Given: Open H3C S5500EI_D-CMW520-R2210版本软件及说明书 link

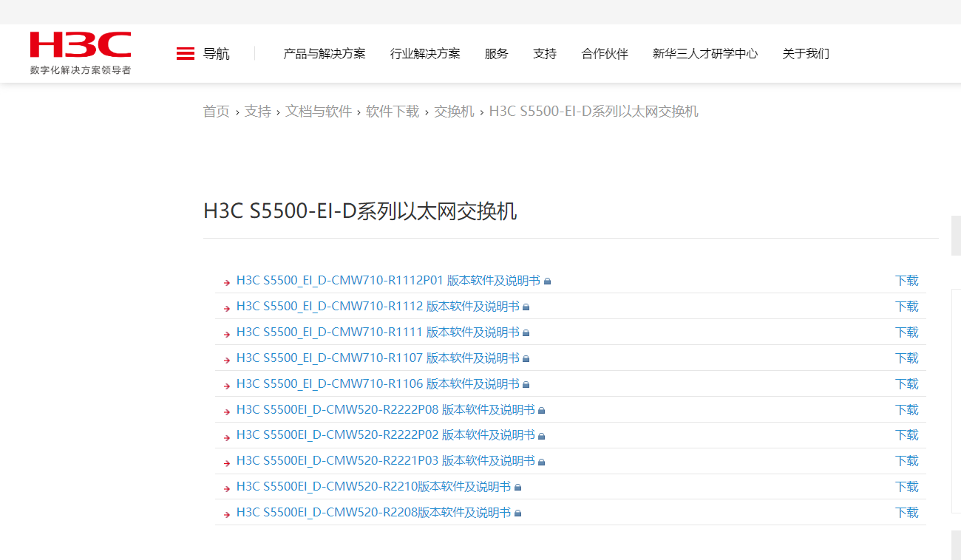Looking at the screenshot, I should coord(373,487).
